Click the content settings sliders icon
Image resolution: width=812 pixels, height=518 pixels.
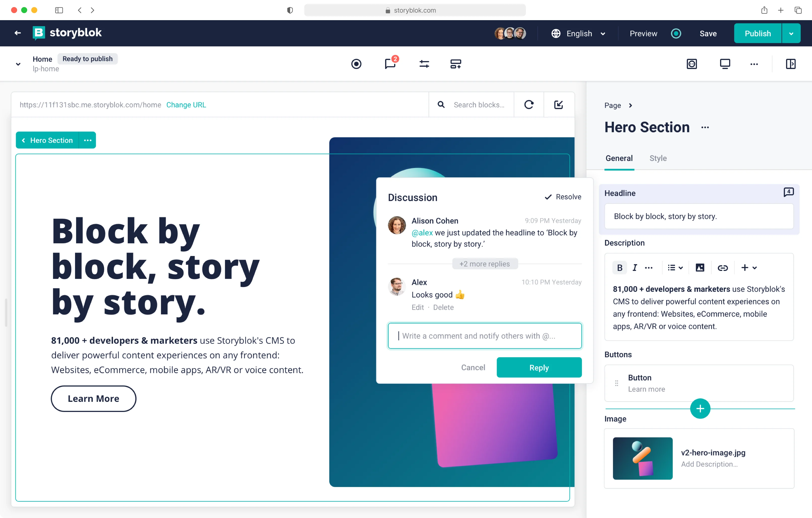point(424,64)
